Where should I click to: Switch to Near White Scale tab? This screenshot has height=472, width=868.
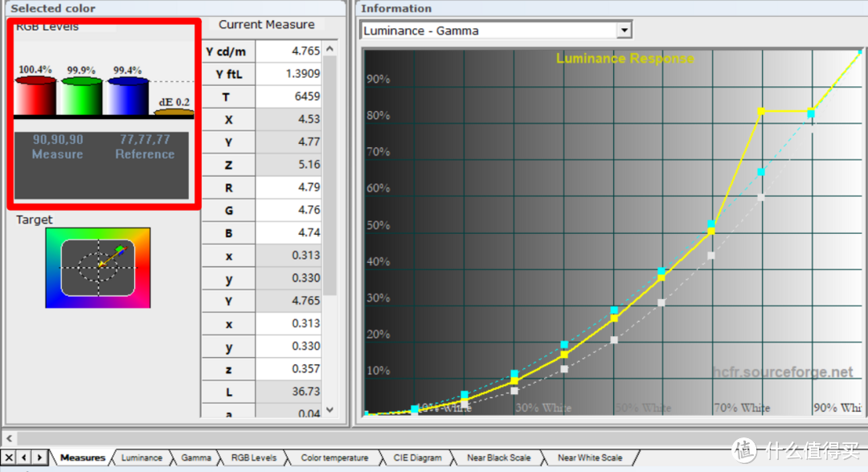590,458
